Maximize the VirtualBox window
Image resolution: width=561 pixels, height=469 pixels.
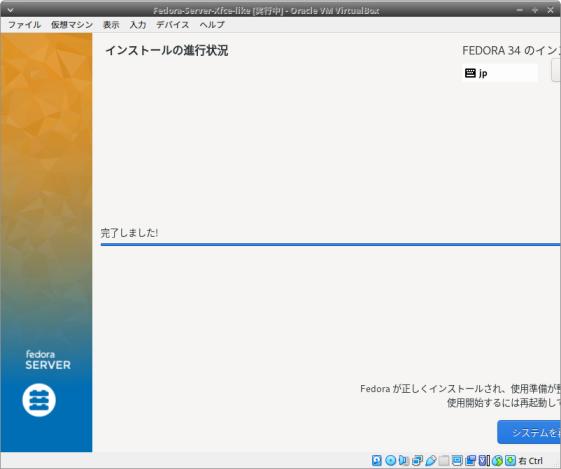coord(535,10)
